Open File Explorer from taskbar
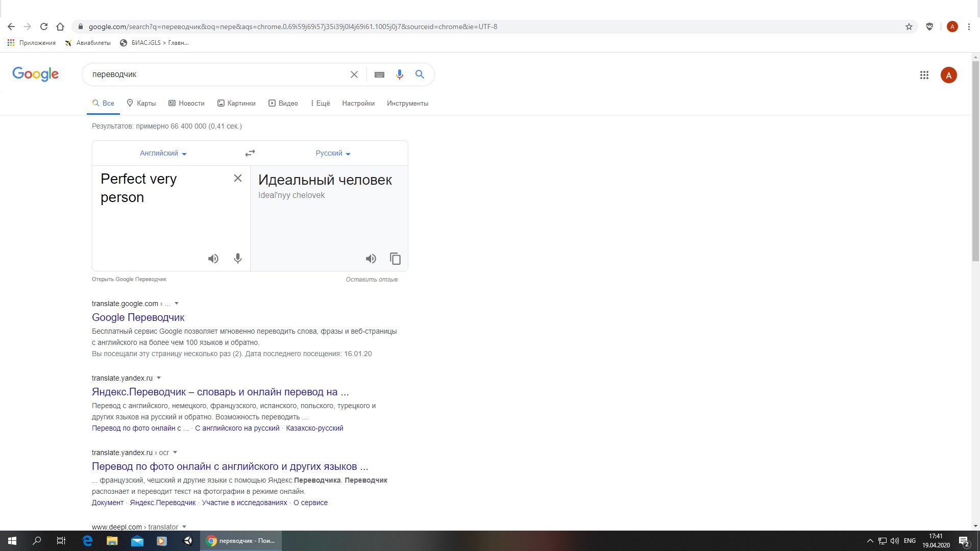 (112, 541)
